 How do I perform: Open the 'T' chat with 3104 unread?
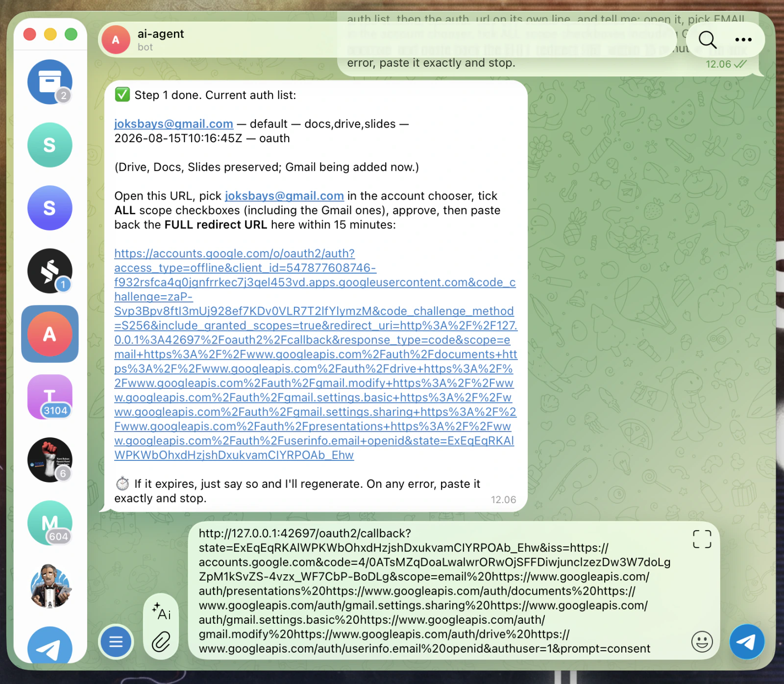point(49,397)
